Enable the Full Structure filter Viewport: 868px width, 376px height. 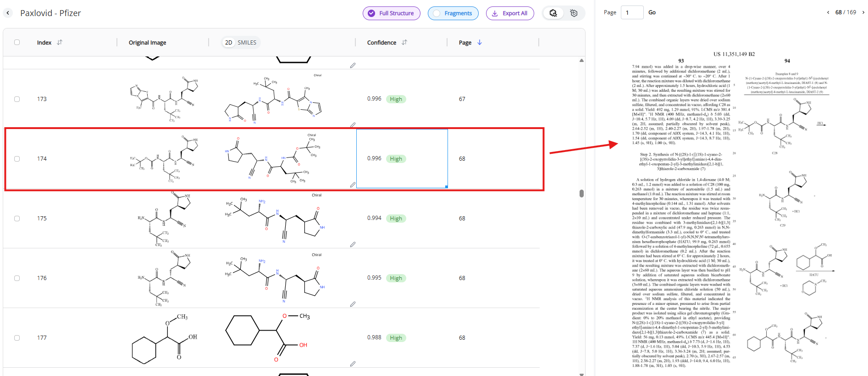pos(391,13)
